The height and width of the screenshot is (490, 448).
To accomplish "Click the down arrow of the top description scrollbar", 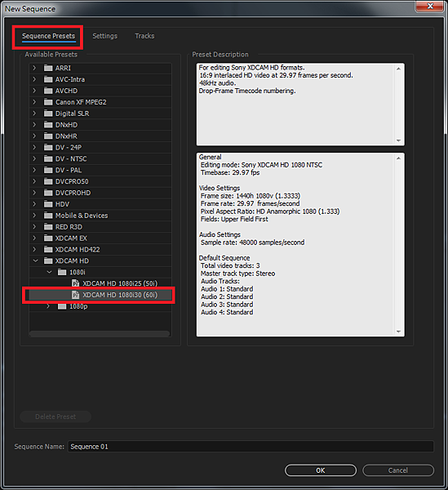I will [x=398, y=140].
